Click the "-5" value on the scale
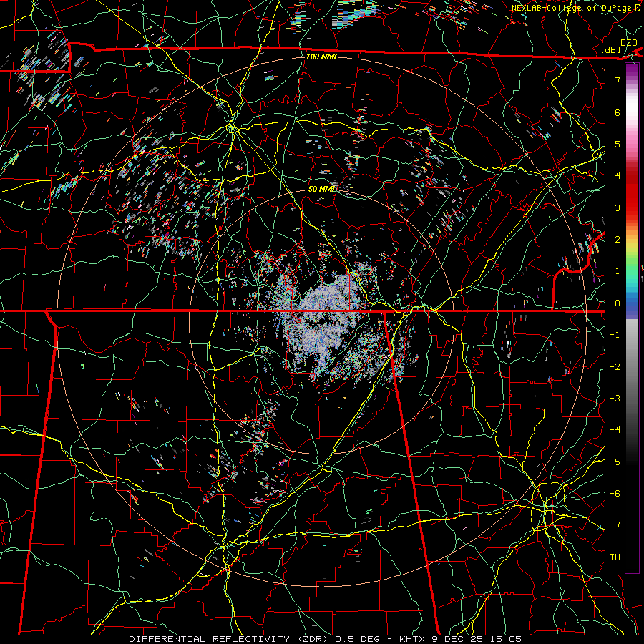This screenshot has height=644, width=644. coord(615,462)
